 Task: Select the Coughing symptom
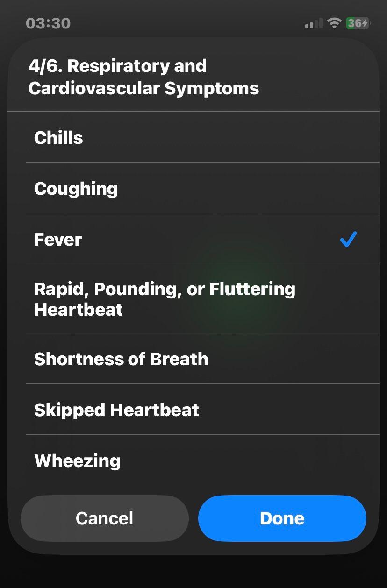(x=193, y=188)
